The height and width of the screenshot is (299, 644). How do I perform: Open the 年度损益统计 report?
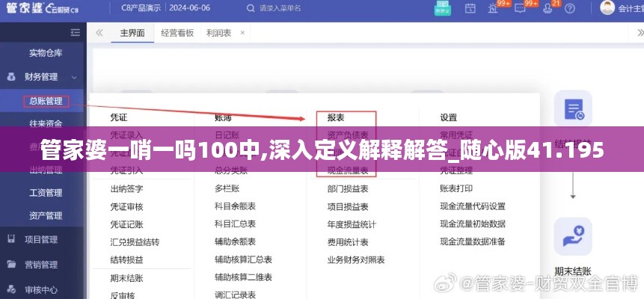352,225
